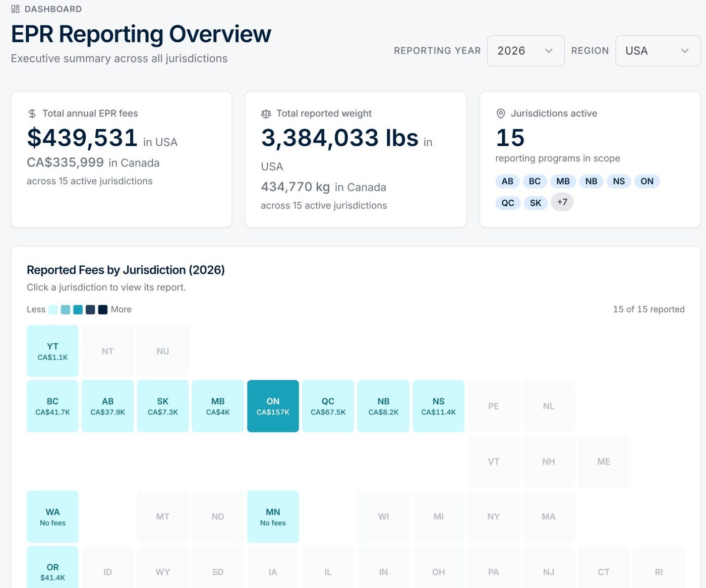Open the WA No fees map tile
The image size is (706, 588).
[x=52, y=517]
